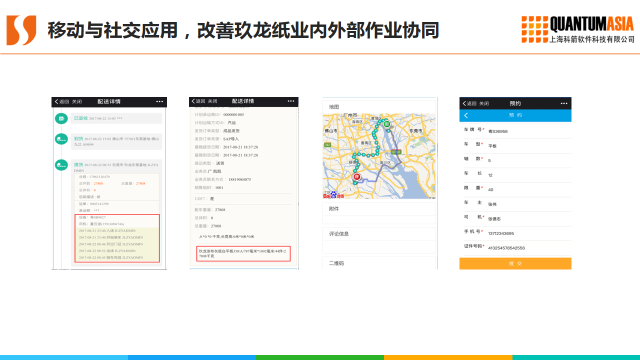640x360 pixels.
Task: Tap the red destination marker on the map
Action: coord(357,177)
